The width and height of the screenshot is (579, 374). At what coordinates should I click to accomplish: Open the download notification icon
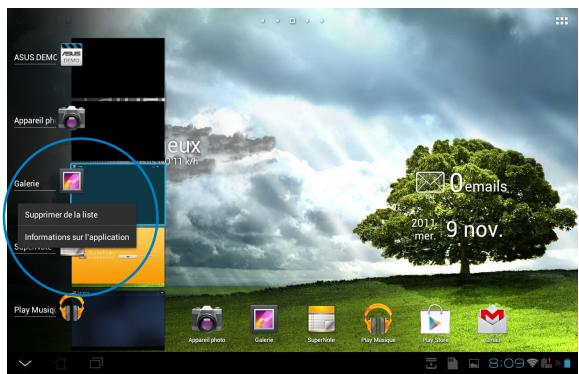[431, 363]
